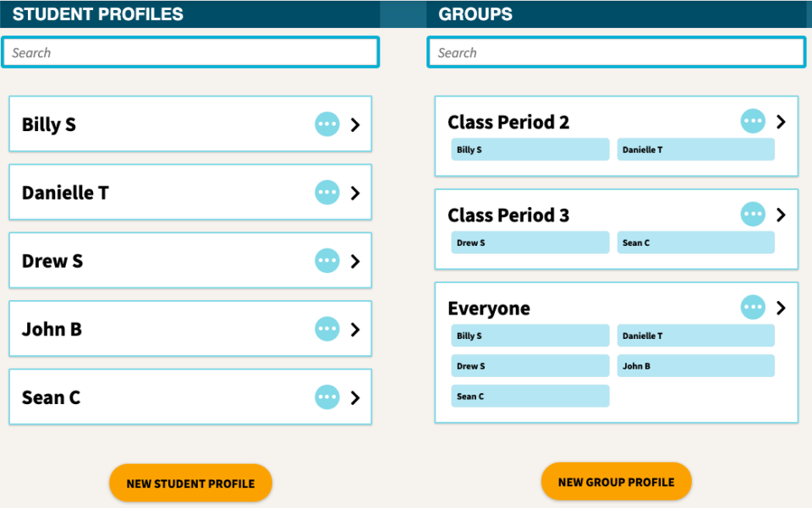
Task: Expand Everyone group chevron arrow
Action: (781, 308)
